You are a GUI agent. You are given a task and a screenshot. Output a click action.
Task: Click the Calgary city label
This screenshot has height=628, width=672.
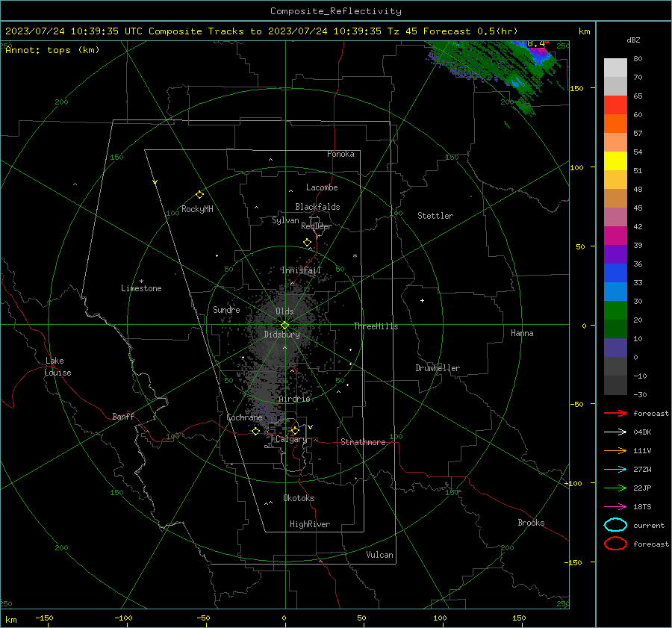291,439
